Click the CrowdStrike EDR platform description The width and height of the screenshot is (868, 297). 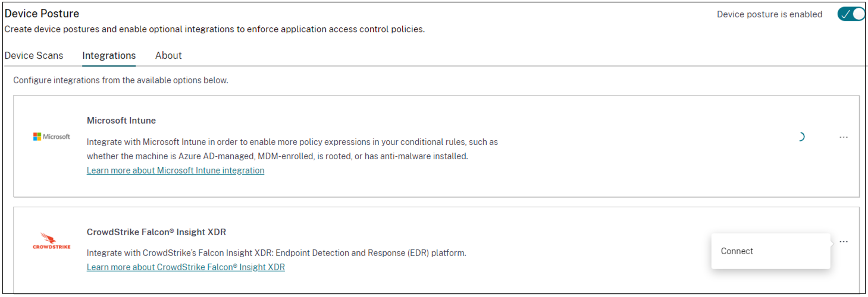[276, 253]
